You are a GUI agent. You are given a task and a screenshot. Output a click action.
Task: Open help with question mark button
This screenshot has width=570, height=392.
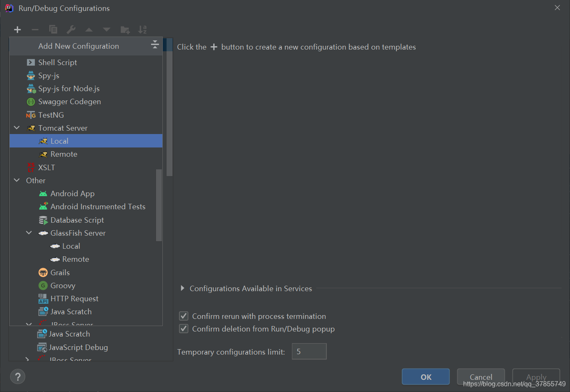pyautogui.click(x=18, y=377)
